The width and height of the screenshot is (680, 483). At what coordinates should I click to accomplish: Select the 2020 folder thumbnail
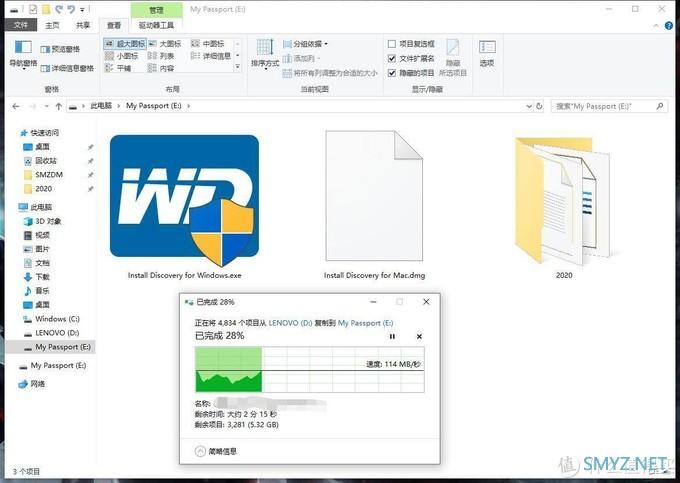[x=563, y=206]
